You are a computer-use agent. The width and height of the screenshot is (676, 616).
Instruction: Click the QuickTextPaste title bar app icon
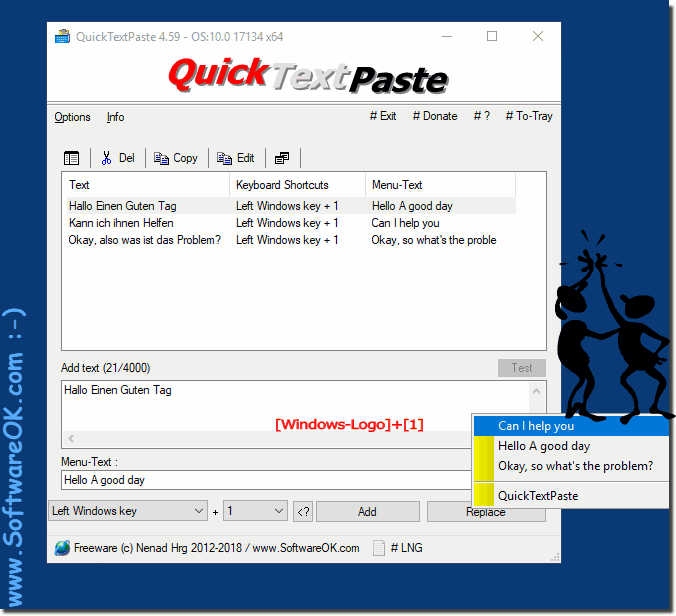[x=63, y=37]
